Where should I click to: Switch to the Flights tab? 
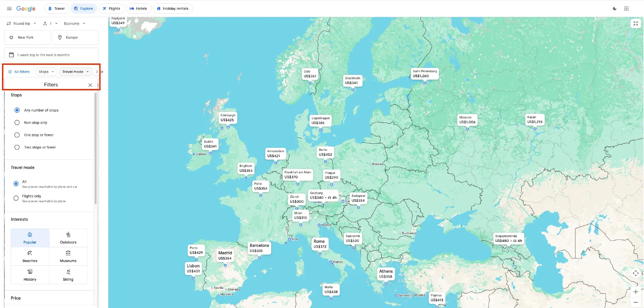coord(112,8)
